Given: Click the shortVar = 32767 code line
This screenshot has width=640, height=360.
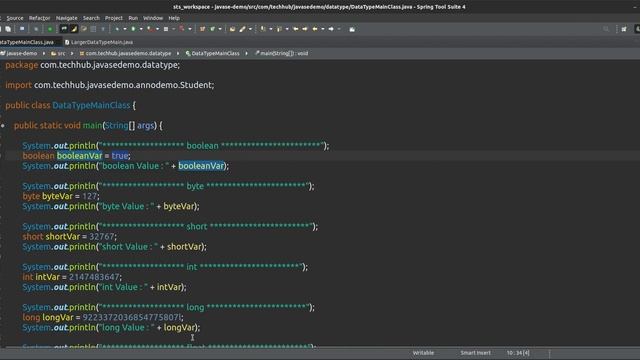Looking at the screenshot, I should 69,237.
